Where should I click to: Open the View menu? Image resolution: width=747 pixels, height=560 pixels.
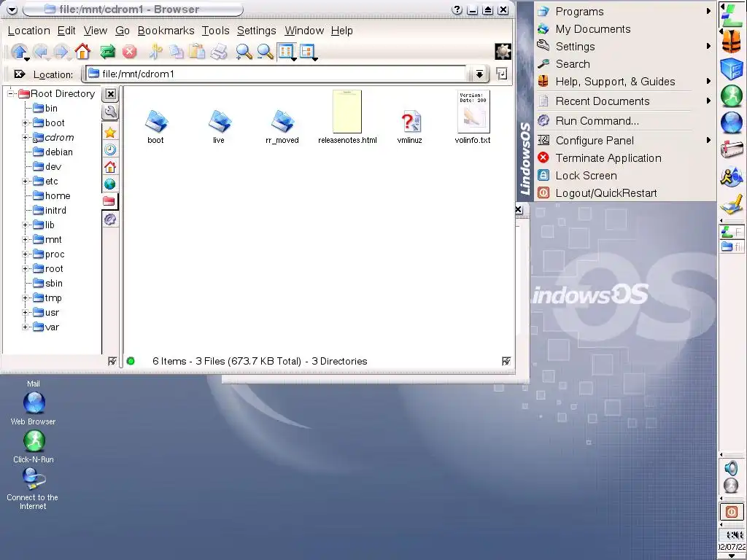pos(96,31)
